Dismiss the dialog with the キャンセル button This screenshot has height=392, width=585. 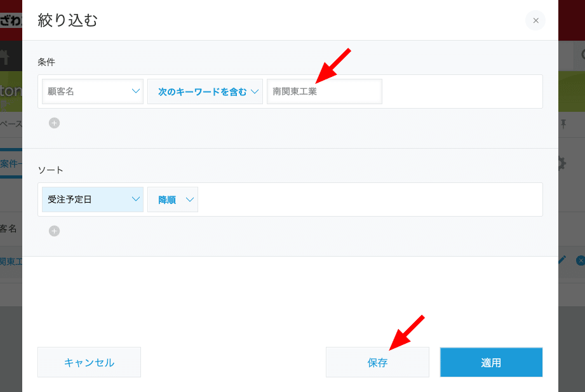pos(89,362)
